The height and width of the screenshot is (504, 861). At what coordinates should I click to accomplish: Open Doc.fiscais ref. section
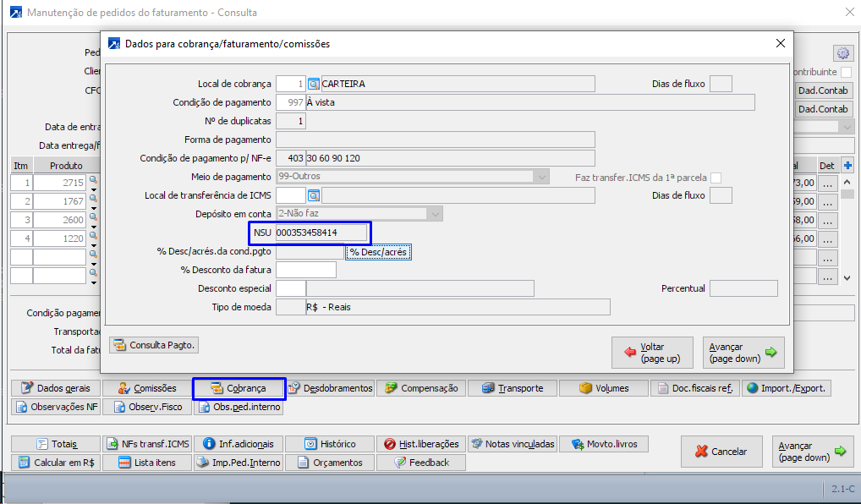pyautogui.click(x=695, y=388)
